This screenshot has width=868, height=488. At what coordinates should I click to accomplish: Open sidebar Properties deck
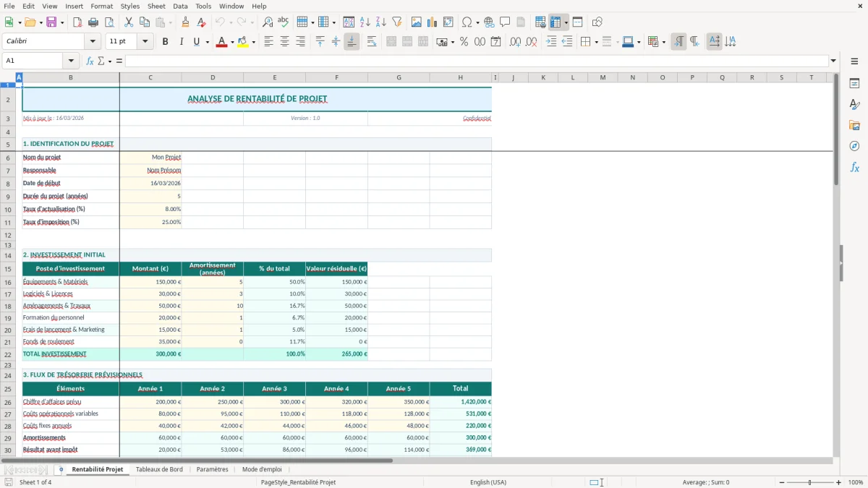click(854, 84)
